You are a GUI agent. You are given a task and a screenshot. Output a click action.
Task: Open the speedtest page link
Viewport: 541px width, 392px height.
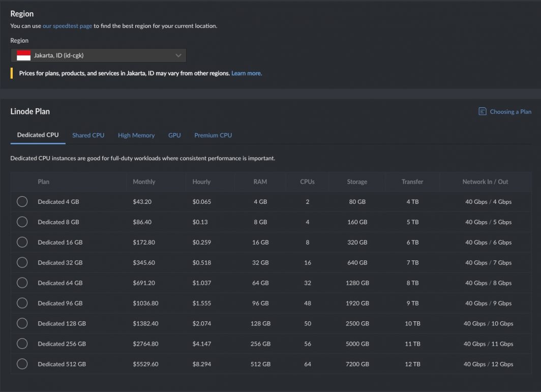67,26
